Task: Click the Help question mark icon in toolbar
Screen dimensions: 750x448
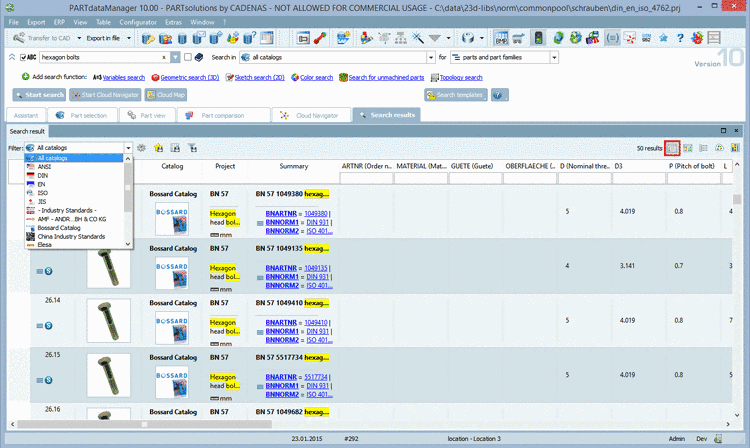Action: (x=680, y=39)
